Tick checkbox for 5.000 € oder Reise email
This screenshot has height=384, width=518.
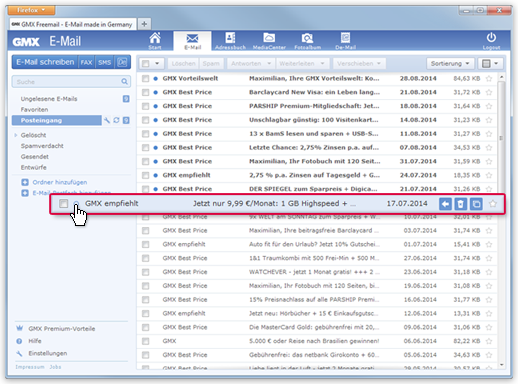[x=145, y=341]
